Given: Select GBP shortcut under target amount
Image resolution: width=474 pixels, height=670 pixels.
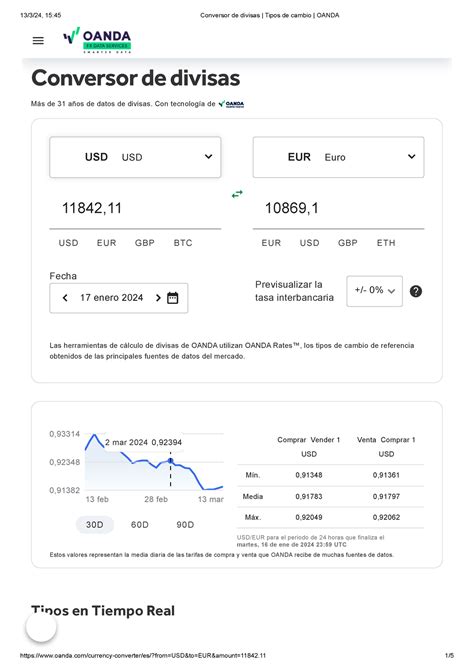Looking at the screenshot, I should pyautogui.click(x=348, y=243).
